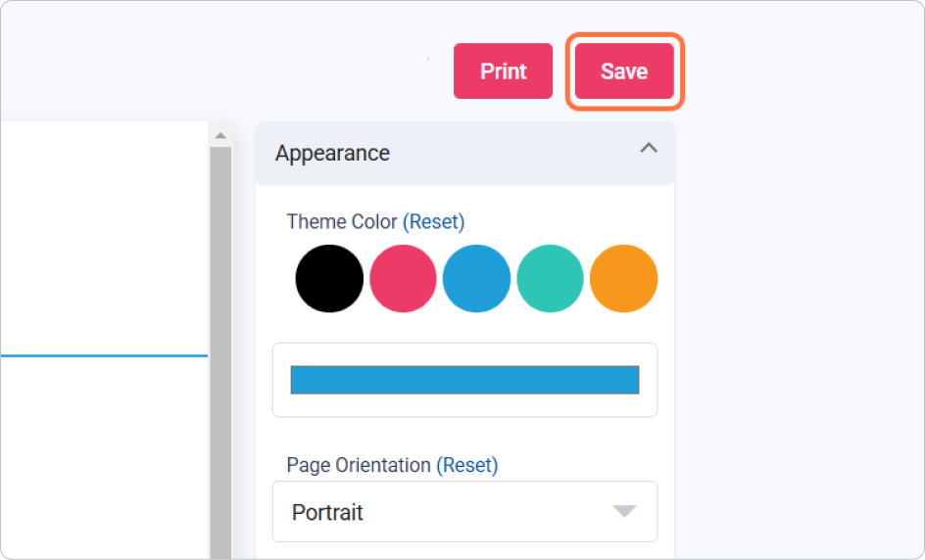The image size is (925, 560).
Task: Click the preview scrollbar's up arrow
Action: tap(220, 135)
